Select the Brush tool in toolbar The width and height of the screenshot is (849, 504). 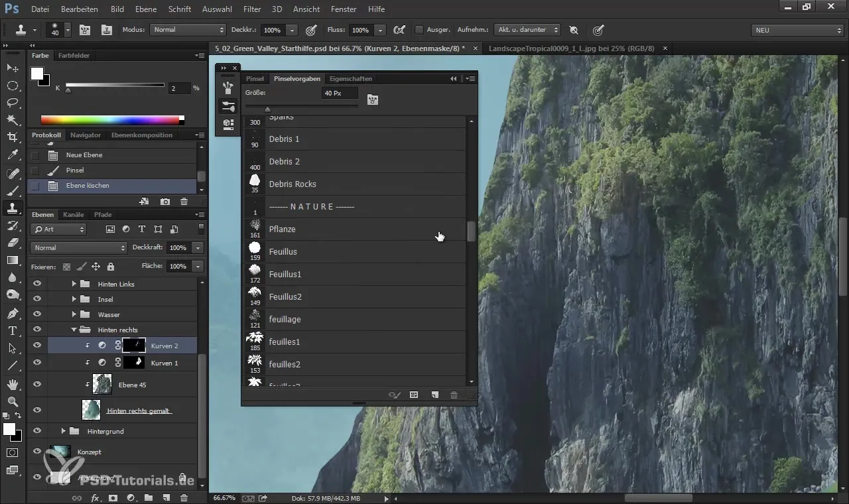[13, 190]
